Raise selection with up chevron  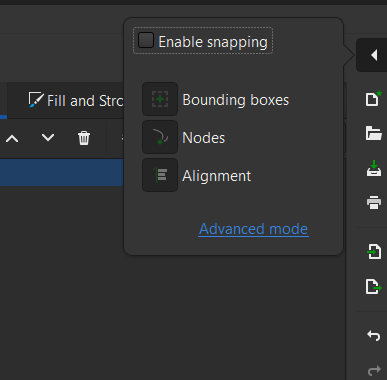(x=12, y=138)
